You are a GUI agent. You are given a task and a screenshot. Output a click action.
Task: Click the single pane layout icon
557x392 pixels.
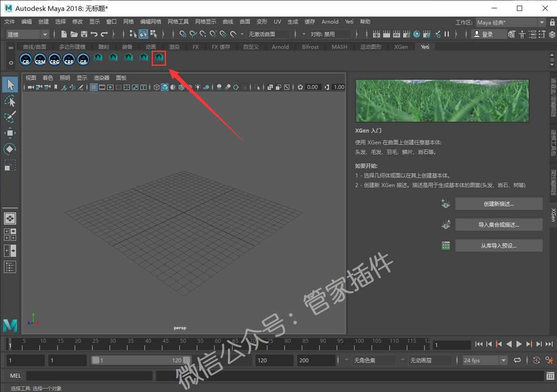10,218
